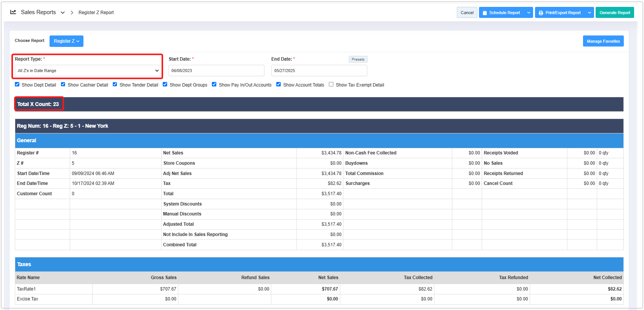
Task: Toggle the Show Cashier Detail checkbox
Action: point(63,85)
